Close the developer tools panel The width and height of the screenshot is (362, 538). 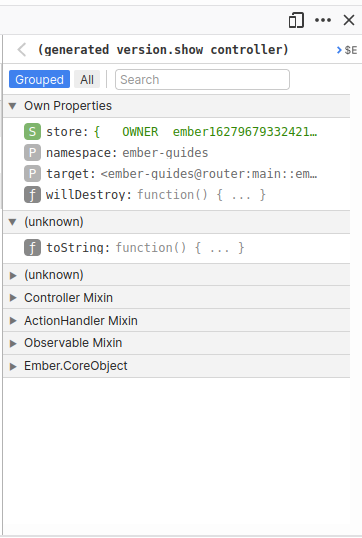pos(349,20)
